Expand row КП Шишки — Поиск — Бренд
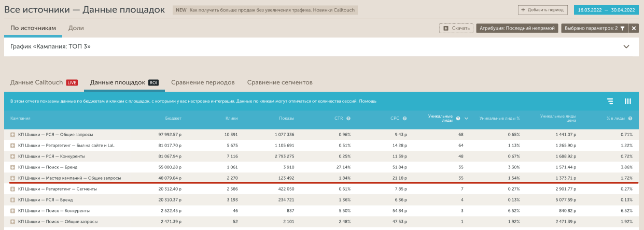Viewport: 644px width, 230px height. (13, 167)
